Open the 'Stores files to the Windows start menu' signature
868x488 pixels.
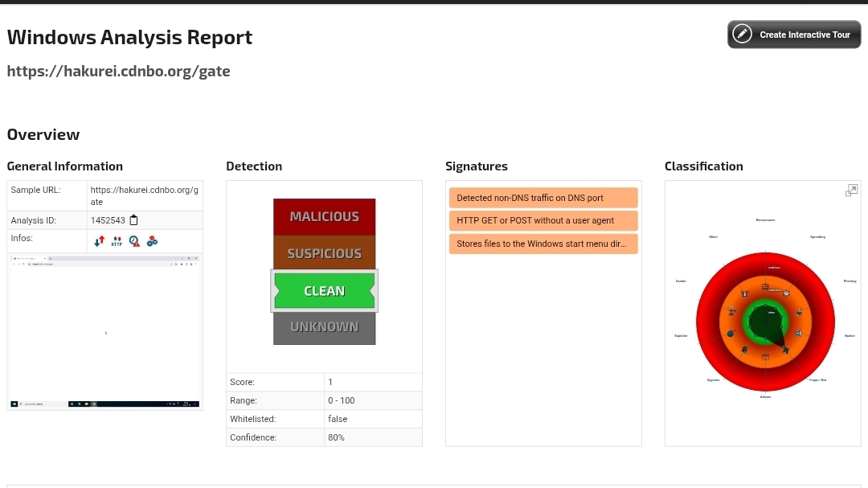point(543,244)
